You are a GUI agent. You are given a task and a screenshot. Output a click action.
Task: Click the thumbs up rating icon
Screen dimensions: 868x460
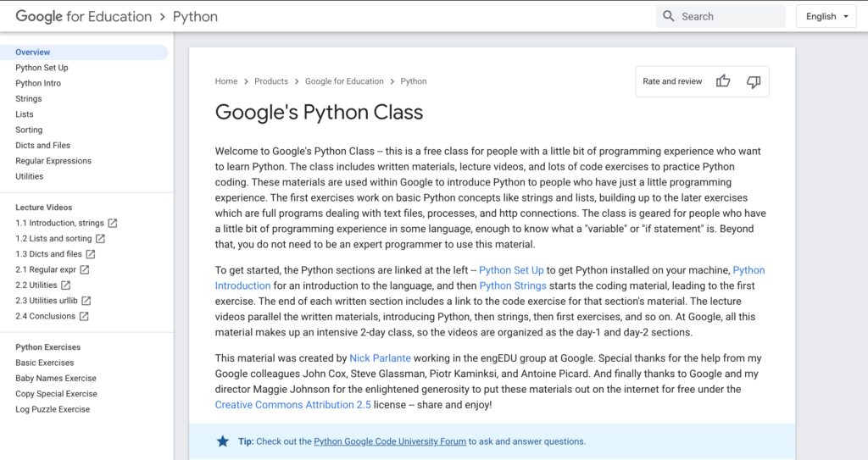click(723, 81)
